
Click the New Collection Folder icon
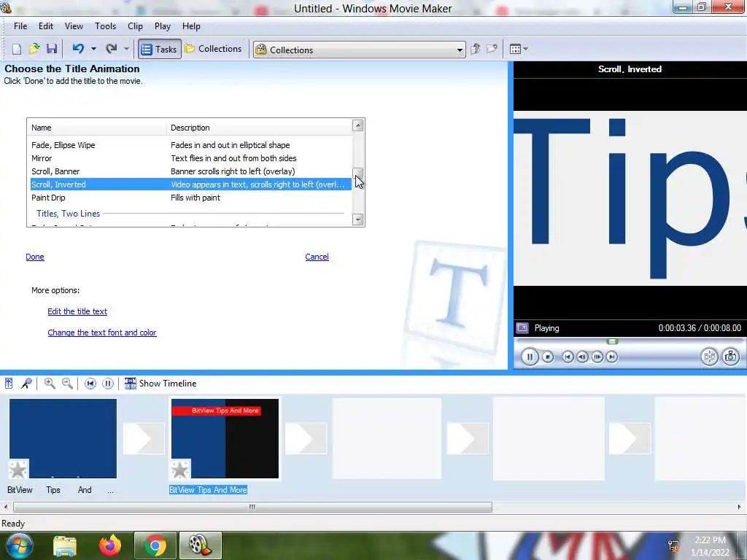pyautogui.click(x=492, y=49)
